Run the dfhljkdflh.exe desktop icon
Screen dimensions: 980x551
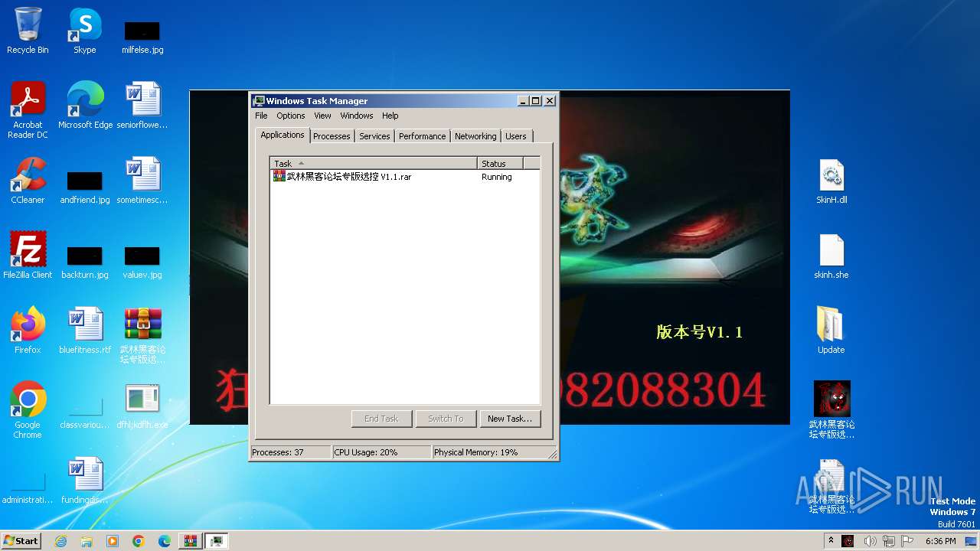pos(142,405)
